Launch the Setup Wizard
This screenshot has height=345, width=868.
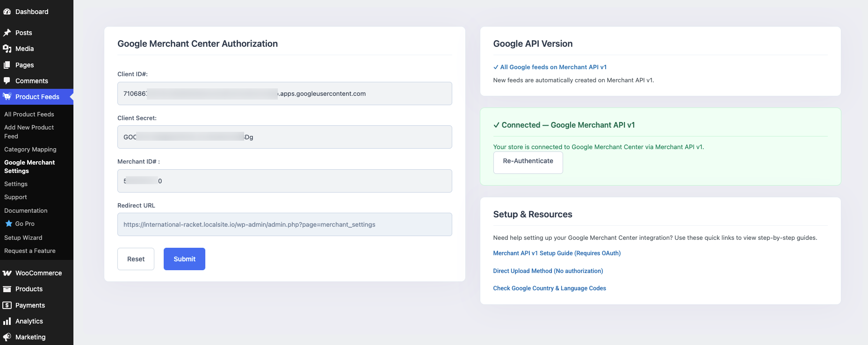(x=23, y=238)
